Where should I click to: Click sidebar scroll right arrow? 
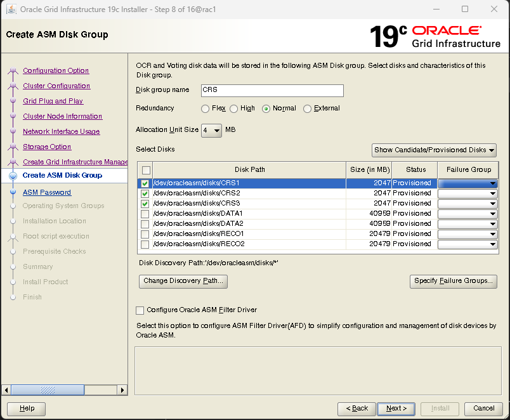(122, 390)
